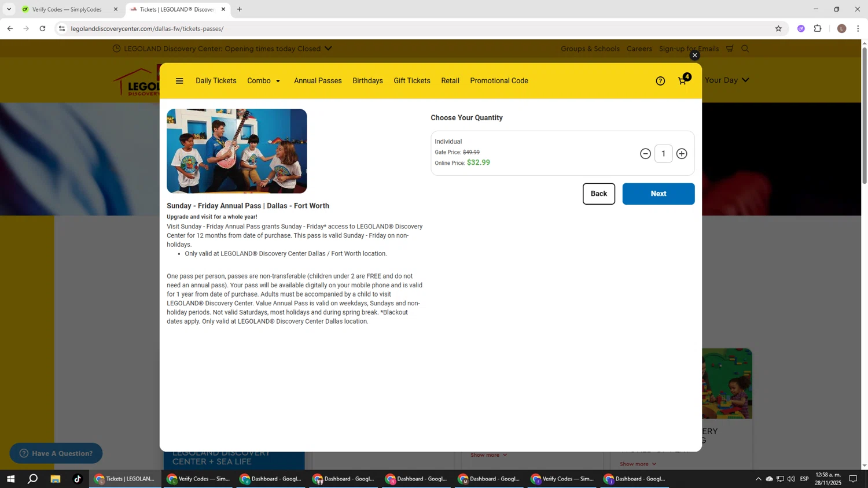Close the ticket modal with X
The image size is (868, 488).
(x=695, y=56)
